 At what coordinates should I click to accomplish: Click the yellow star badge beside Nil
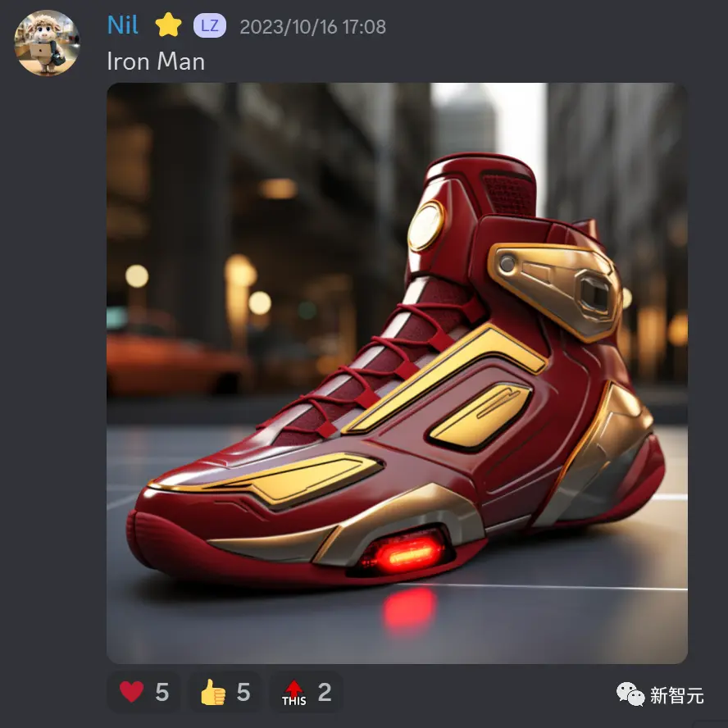(x=168, y=25)
